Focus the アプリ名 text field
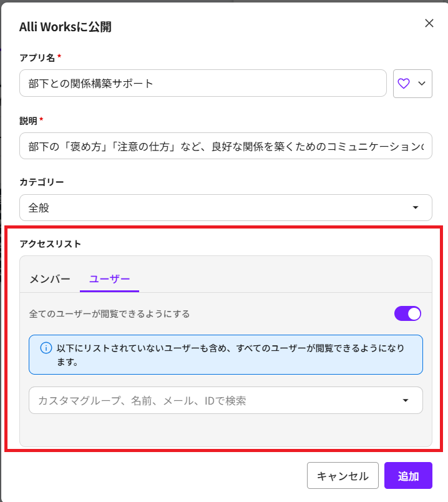The width and height of the screenshot is (448, 502). point(203,84)
